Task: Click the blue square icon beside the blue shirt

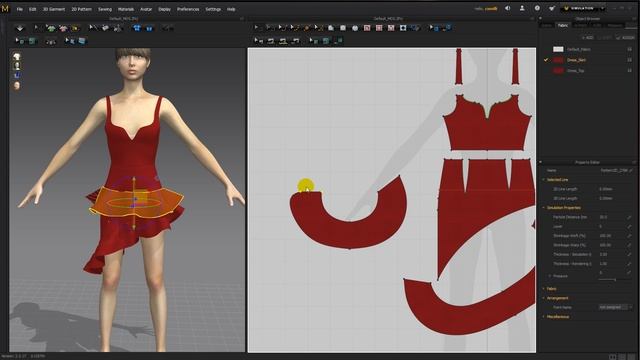Action: click(149, 28)
